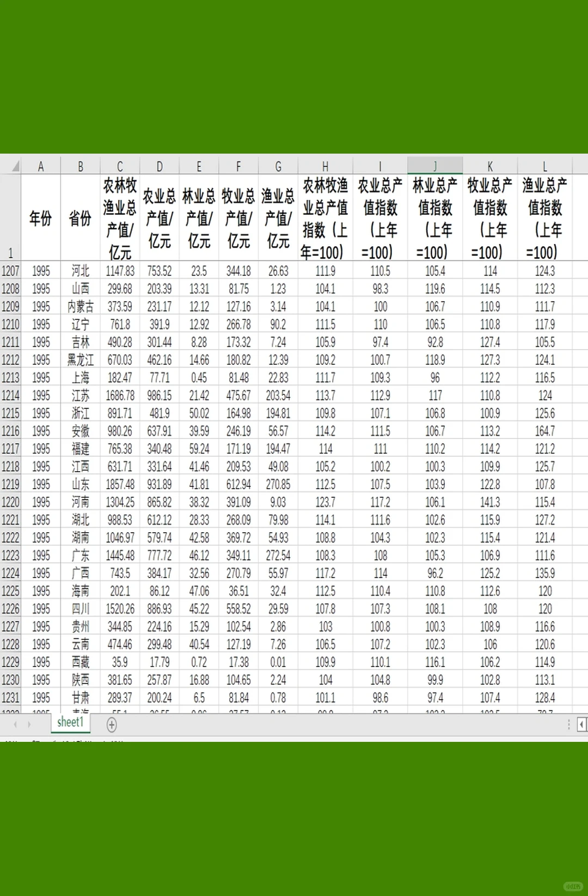
Task: Select column K header
Action: pos(490,167)
